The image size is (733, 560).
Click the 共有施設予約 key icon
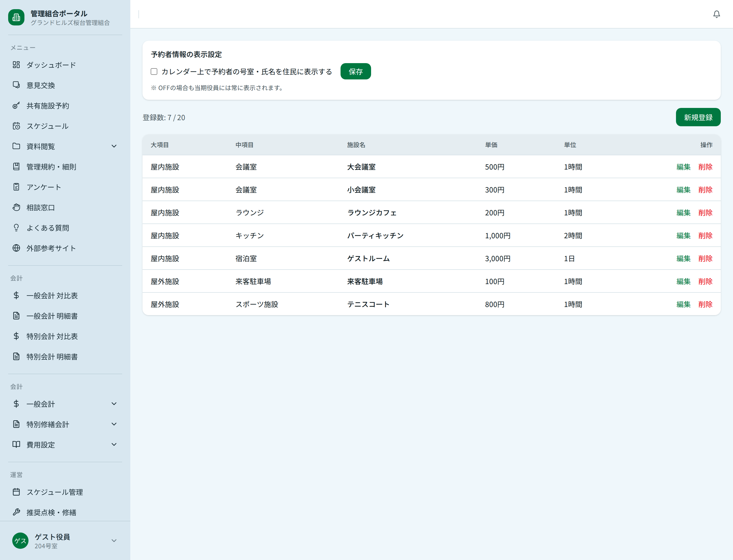click(x=16, y=106)
